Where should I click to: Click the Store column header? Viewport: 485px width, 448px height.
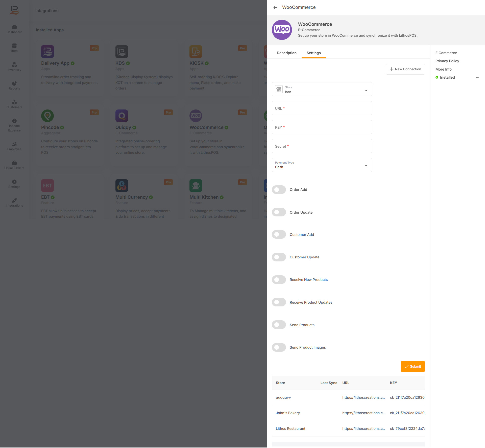pos(280,383)
